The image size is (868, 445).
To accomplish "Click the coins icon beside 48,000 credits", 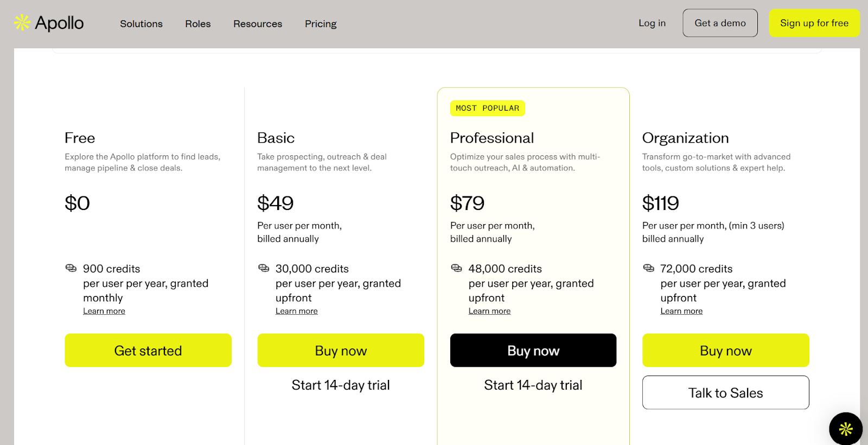I will [457, 268].
